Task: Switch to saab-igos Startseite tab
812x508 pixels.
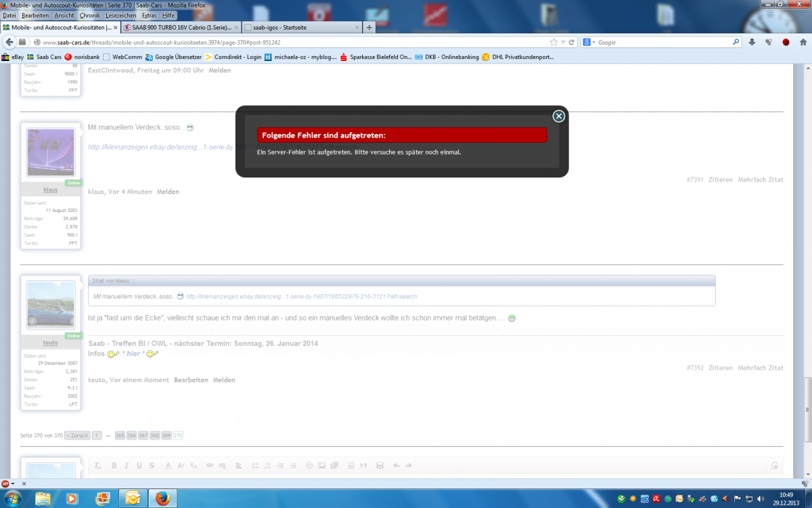Action: (x=302, y=28)
